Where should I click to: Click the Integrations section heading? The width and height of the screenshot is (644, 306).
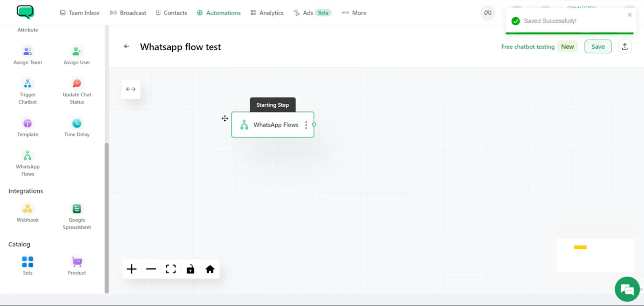tap(26, 191)
